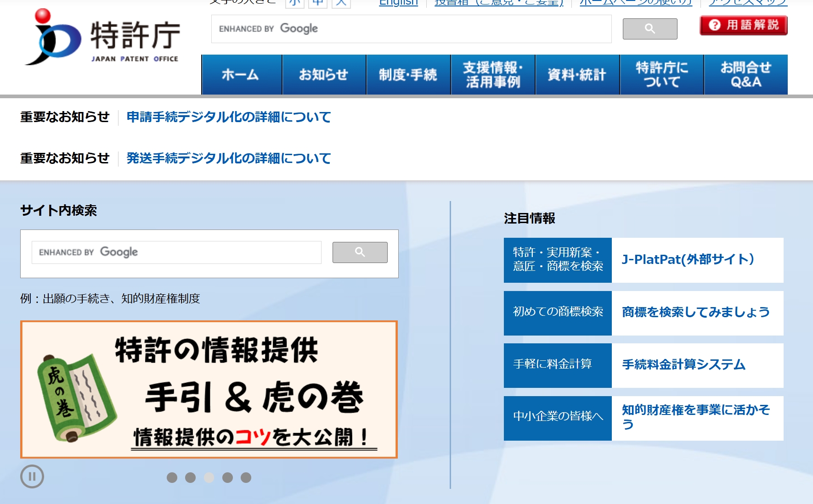The height and width of the screenshot is (504, 813).
Task: Open the 制度・手続 menu
Action: click(x=408, y=74)
